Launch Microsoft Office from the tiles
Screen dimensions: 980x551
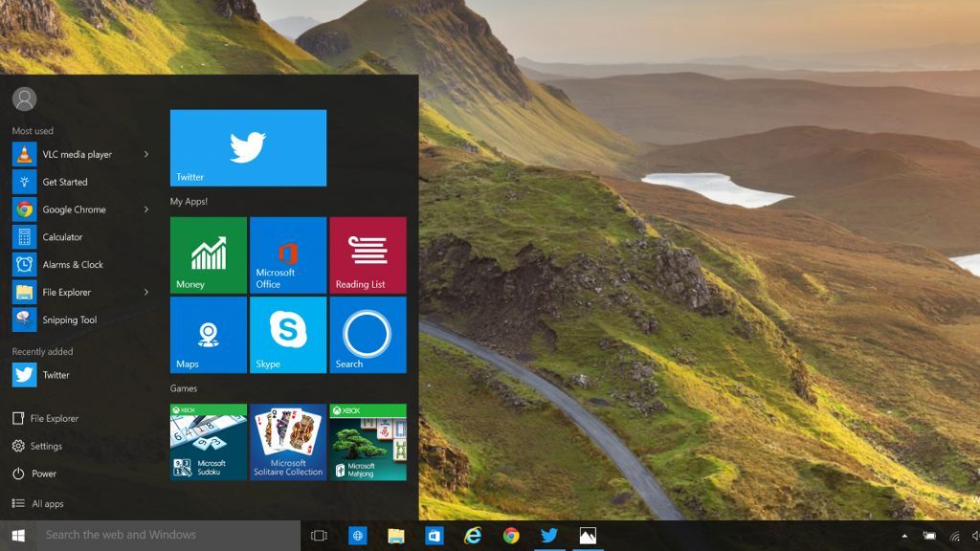point(288,253)
